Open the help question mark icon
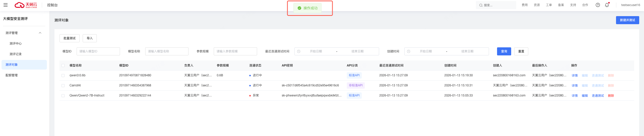The height and width of the screenshot is (136, 644). (598, 5)
